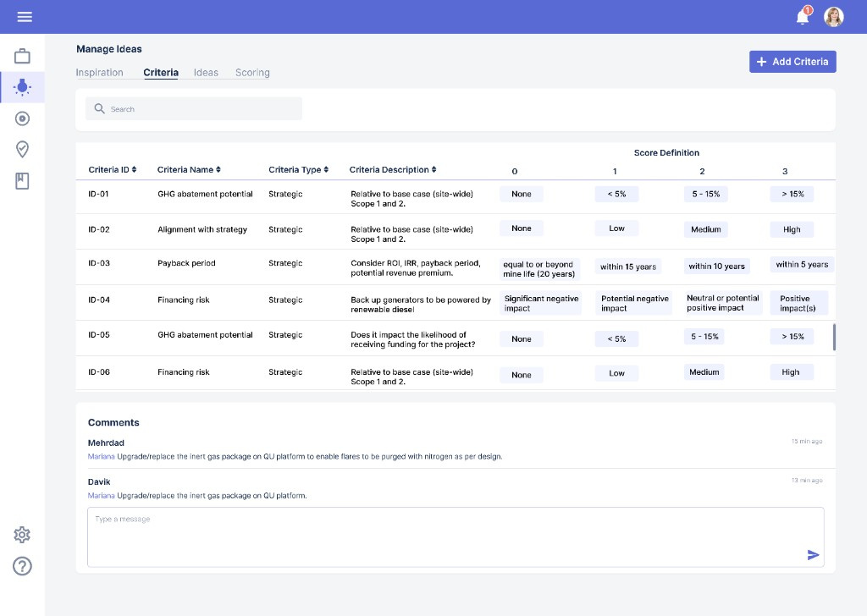Click 'equal to or beyond mine life' chip
Image resolution: width=867 pixels, height=616 pixels.
pos(539,269)
